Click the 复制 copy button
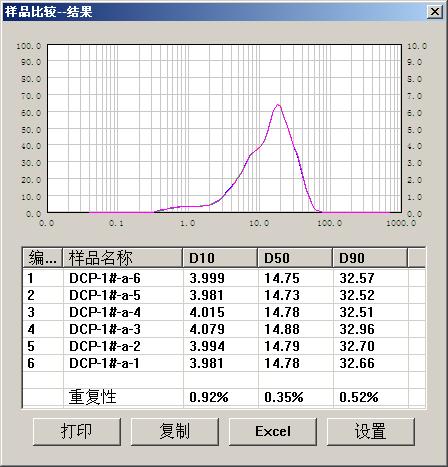Screen dimensions: 448x467 175,431
